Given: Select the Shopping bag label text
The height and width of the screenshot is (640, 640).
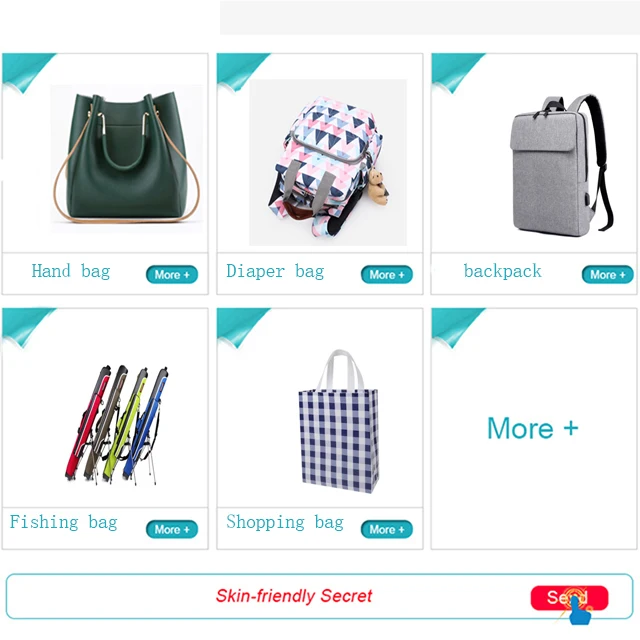Looking at the screenshot, I should [285, 522].
